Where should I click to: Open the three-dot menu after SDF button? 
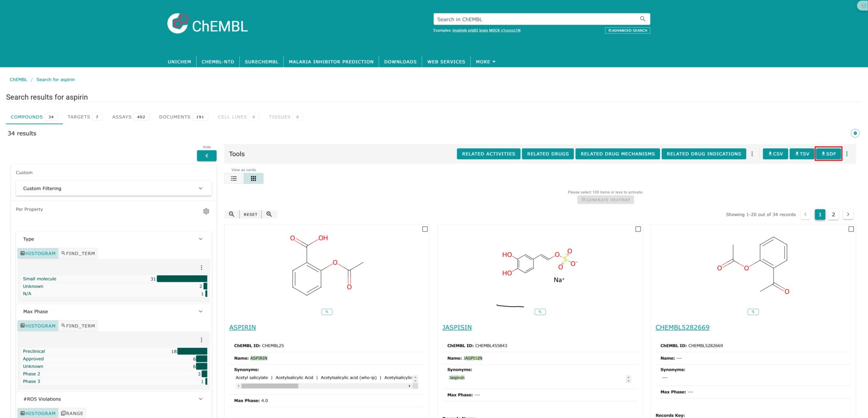click(x=847, y=154)
